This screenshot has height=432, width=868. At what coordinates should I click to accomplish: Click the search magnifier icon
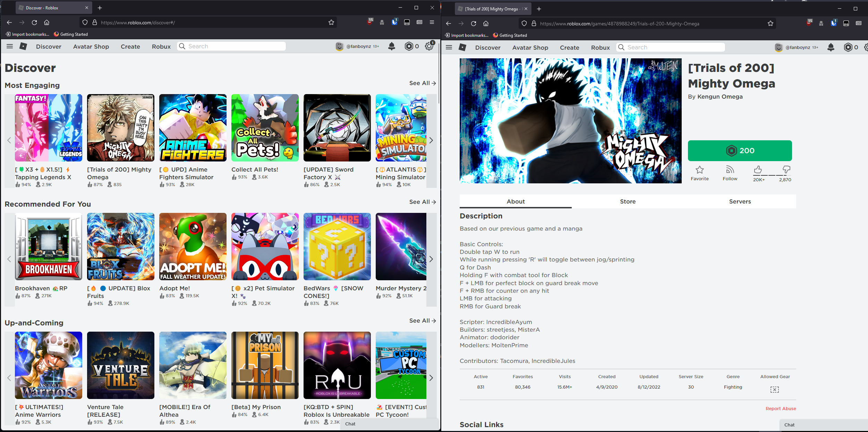(182, 46)
